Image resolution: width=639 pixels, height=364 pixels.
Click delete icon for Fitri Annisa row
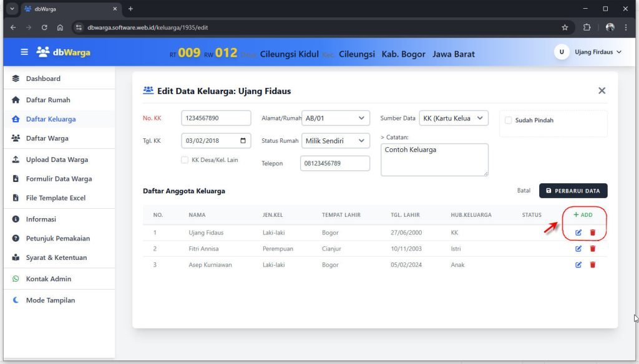point(593,249)
